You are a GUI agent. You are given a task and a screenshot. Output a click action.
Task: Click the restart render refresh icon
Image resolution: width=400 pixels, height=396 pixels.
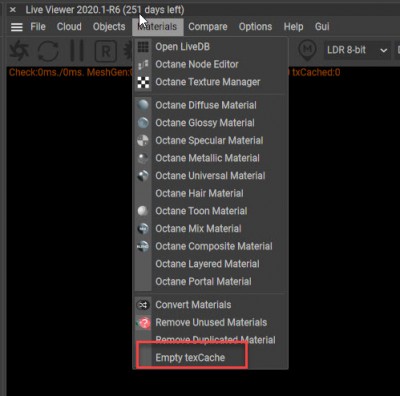(x=48, y=51)
